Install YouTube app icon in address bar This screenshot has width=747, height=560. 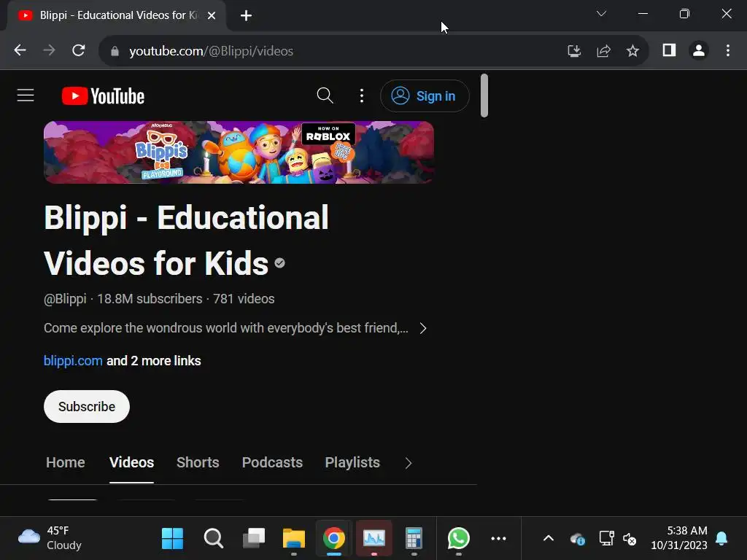click(x=574, y=51)
